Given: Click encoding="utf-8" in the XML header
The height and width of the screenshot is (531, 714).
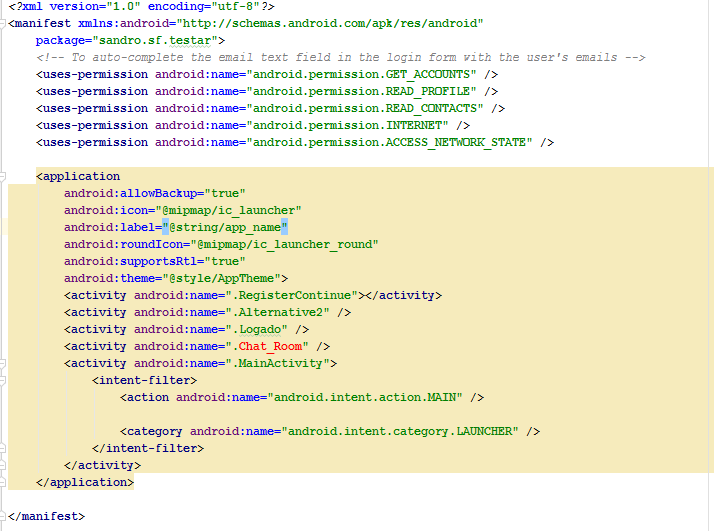Looking at the screenshot, I should (204, 6).
